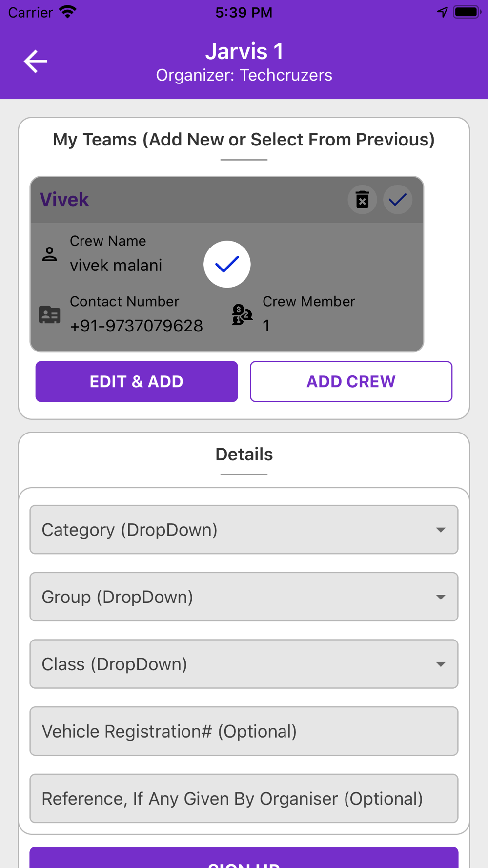Click the person icon beside Crew Name
The image size is (488, 868).
49,254
